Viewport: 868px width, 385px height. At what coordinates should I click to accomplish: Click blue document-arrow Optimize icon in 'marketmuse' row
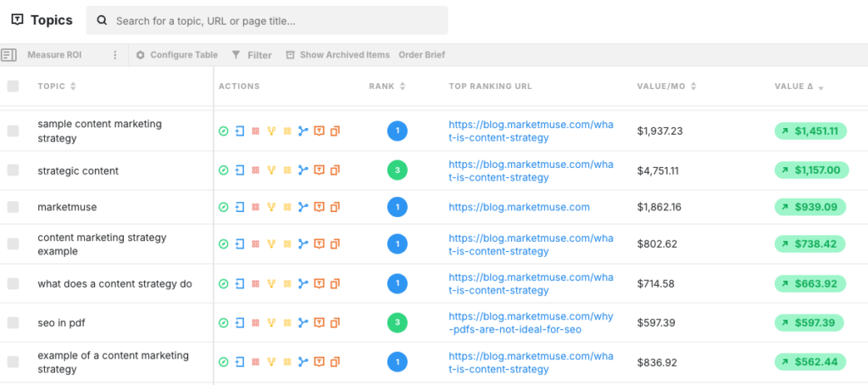click(240, 207)
